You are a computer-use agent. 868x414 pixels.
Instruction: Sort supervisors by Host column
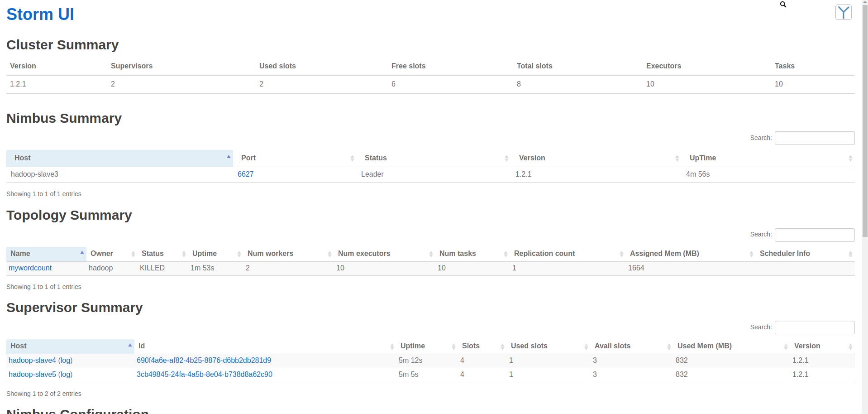(70, 346)
